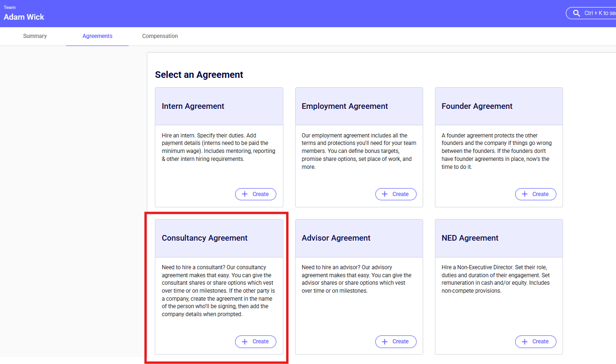Click the Founder Agreement card heading
Viewport: 616px width, 364px height.
coord(477,106)
